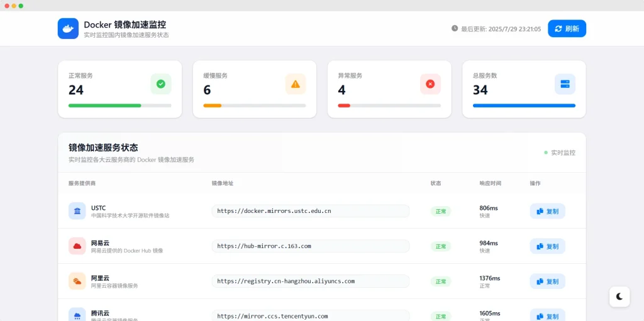This screenshot has width=644, height=321.
Task: Click the orange warning slow services icon
Action: [x=296, y=84]
